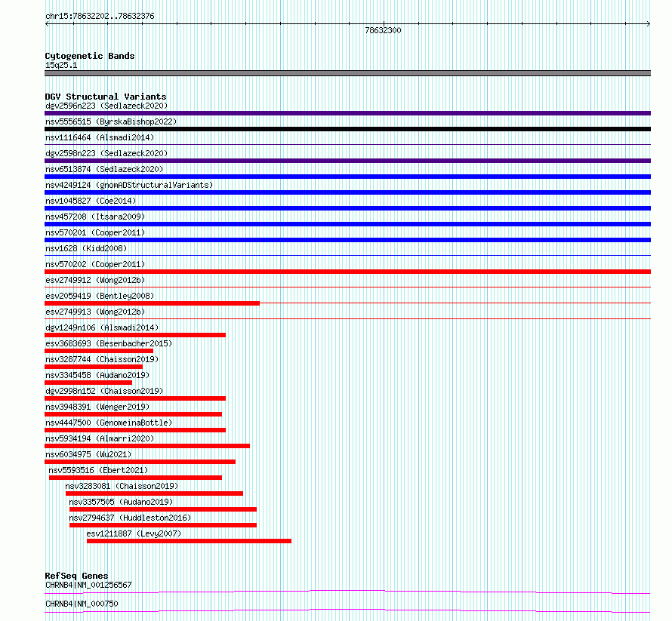The image size is (672, 621).
Task: Click the red bar for nsv3345458
Action: click(88, 383)
